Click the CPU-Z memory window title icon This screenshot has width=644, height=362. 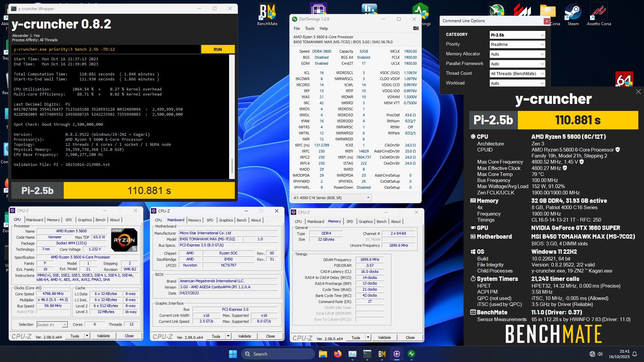coord(294,212)
